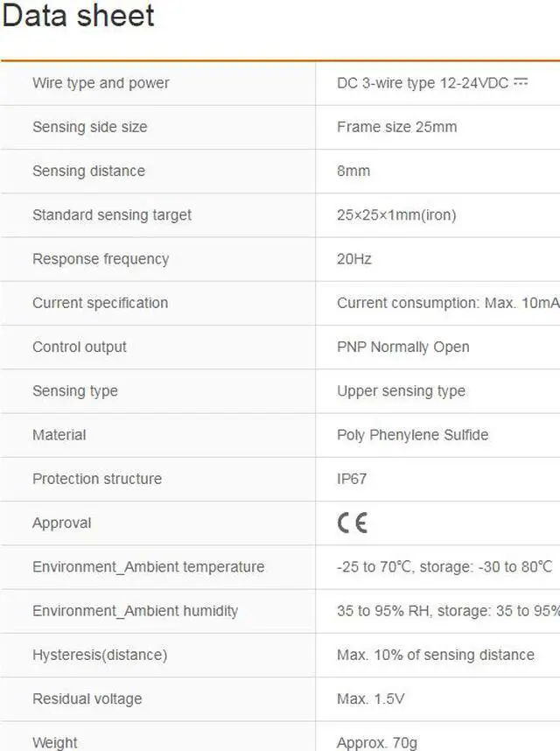This screenshot has width=560, height=751.
Task: Click the CE approval mark icon
Action: tap(352, 523)
